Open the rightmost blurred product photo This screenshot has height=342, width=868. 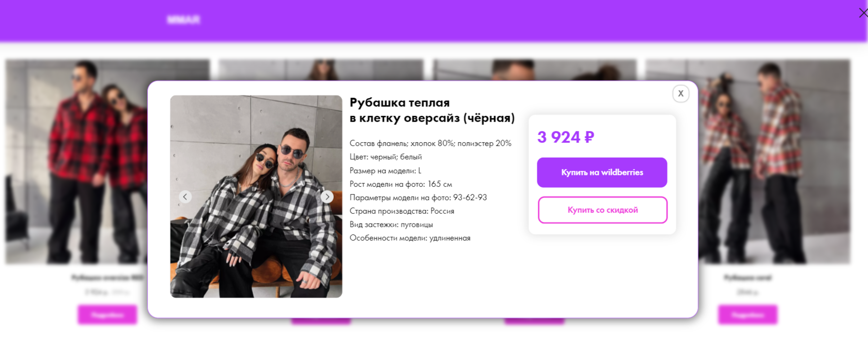774,161
